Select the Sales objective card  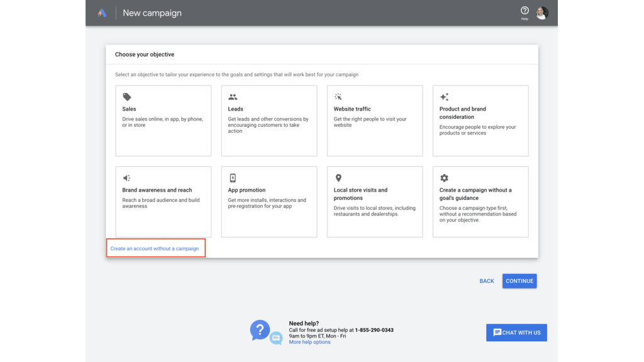pyautogui.click(x=164, y=121)
